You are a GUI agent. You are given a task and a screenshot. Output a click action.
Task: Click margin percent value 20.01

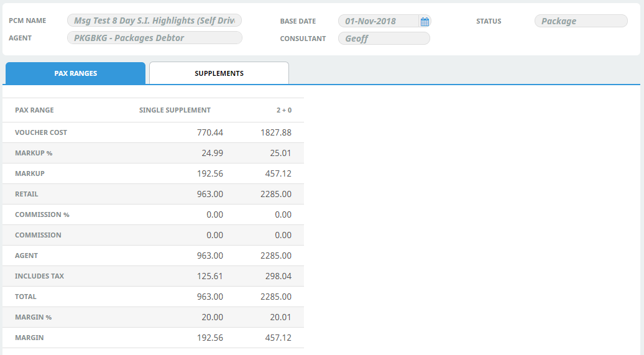point(280,317)
